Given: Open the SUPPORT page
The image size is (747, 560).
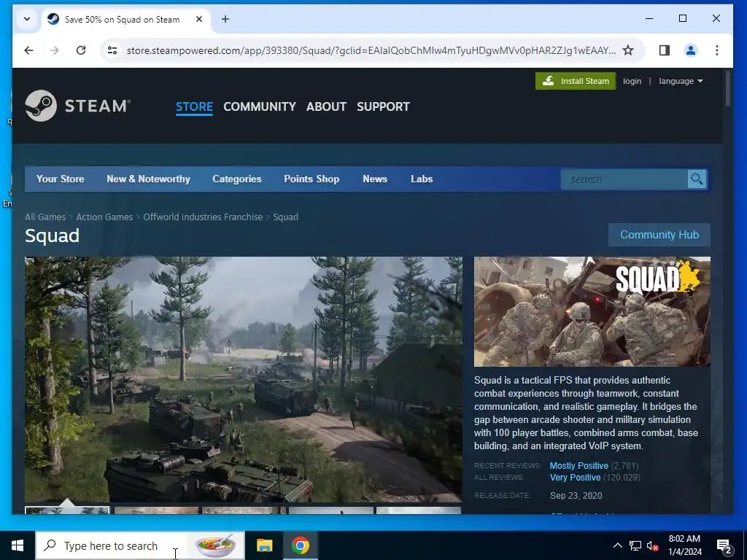Looking at the screenshot, I should click(383, 106).
